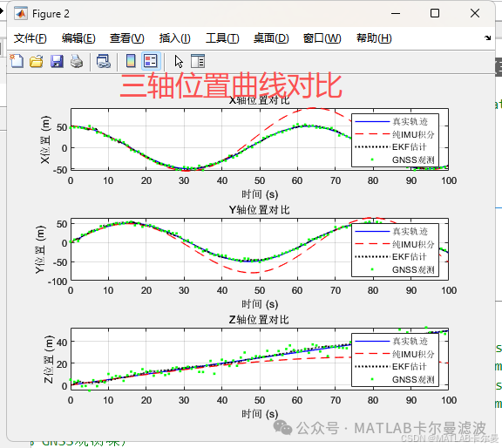Click 纯IMU积分 in the X-axis plot legend
The width and height of the screenshot is (502, 448).
click(x=413, y=134)
